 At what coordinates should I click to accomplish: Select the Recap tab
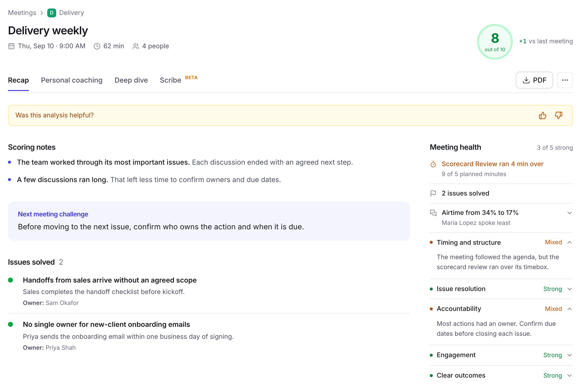pyautogui.click(x=18, y=80)
